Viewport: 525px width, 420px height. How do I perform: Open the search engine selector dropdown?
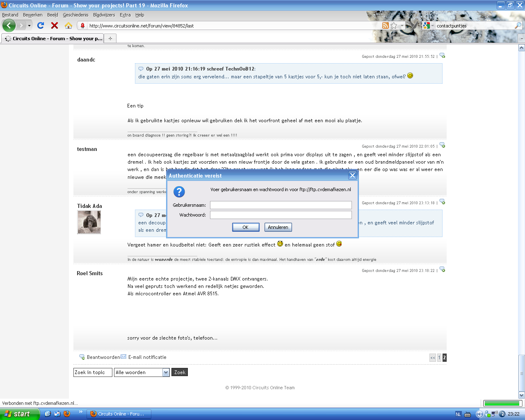point(429,25)
